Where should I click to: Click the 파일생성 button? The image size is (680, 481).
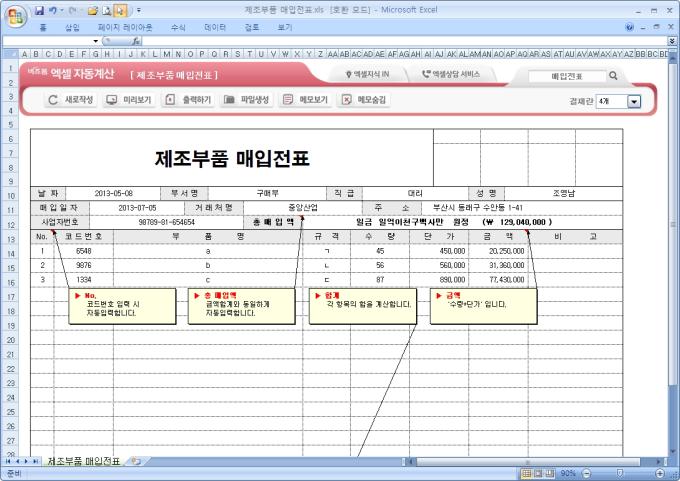point(247,100)
